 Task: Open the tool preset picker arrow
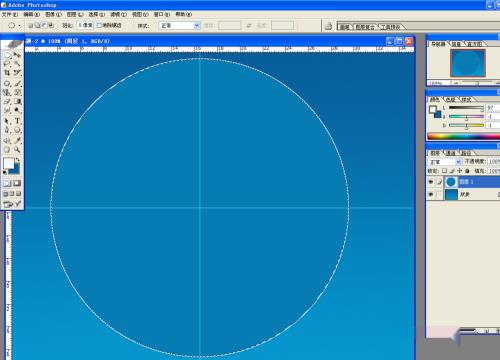pos(20,25)
